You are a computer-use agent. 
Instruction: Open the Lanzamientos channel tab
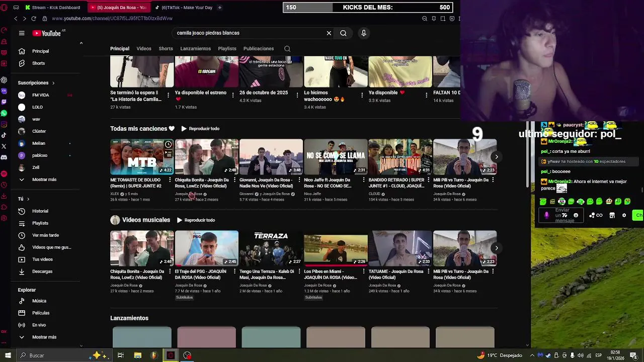pyautogui.click(x=196, y=49)
